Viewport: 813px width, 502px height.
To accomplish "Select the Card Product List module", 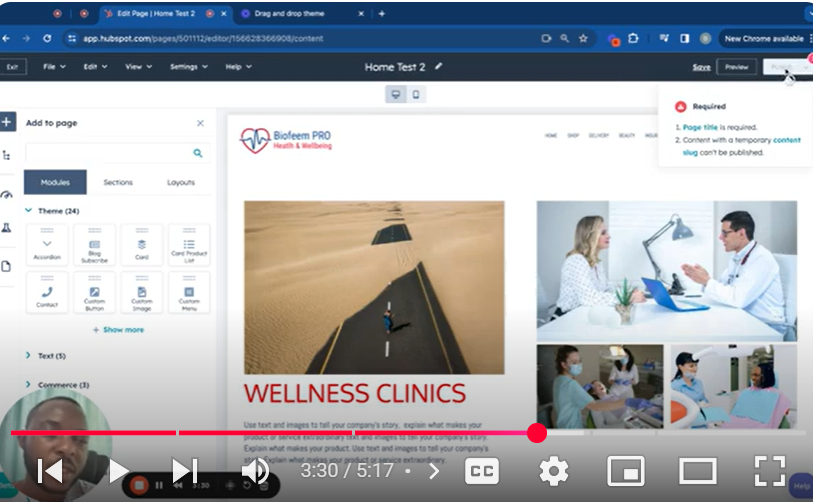I will (x=189, y=245).
